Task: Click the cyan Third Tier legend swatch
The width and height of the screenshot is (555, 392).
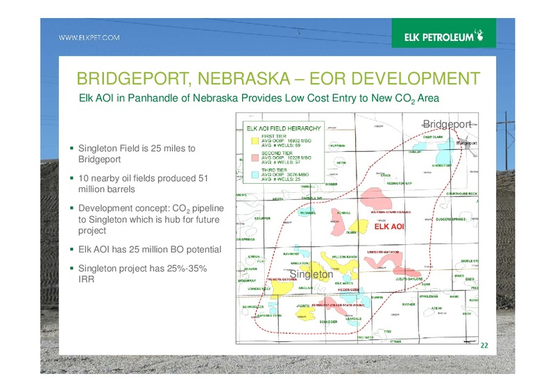Action: tap(255, 175)
